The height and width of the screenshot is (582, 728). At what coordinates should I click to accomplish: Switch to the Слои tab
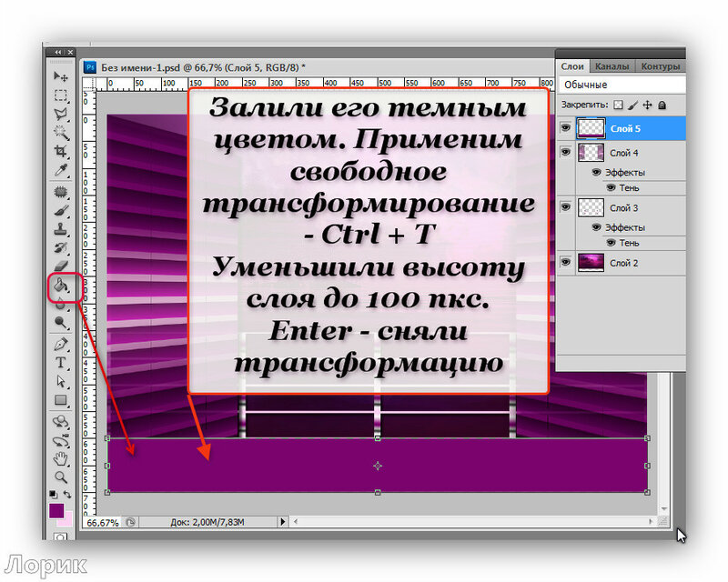(x=572, y=66)
